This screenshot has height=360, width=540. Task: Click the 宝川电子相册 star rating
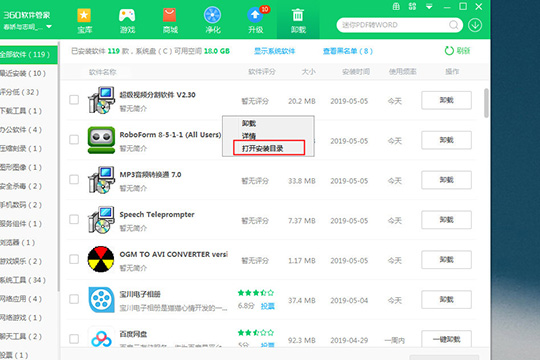tap(256, 293)
